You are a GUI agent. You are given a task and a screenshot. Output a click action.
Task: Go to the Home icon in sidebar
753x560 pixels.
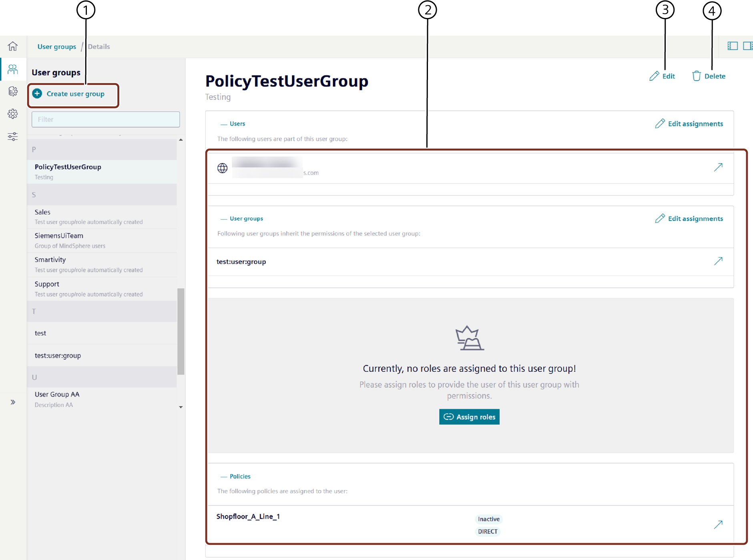[13, 46]
